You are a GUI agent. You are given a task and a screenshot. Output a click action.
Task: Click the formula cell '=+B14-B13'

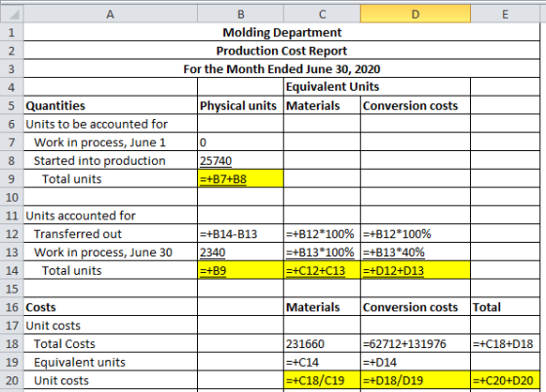(x=240, y=234)
